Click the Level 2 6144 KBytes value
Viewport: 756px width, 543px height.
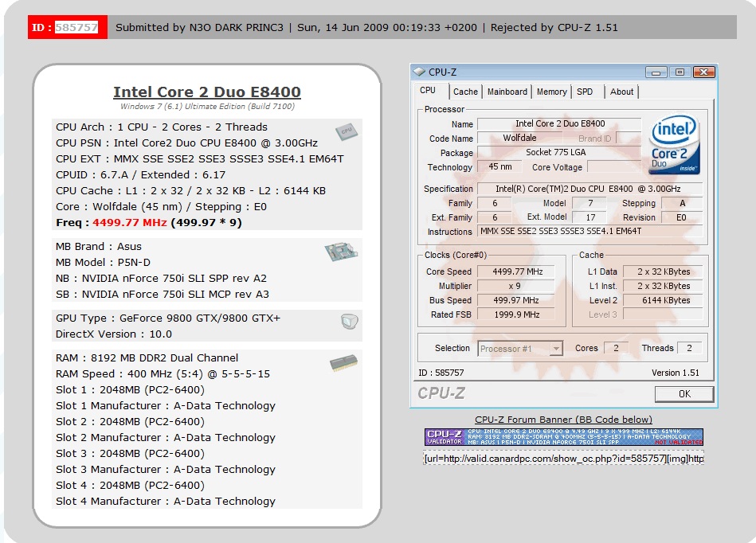[663, 301]
